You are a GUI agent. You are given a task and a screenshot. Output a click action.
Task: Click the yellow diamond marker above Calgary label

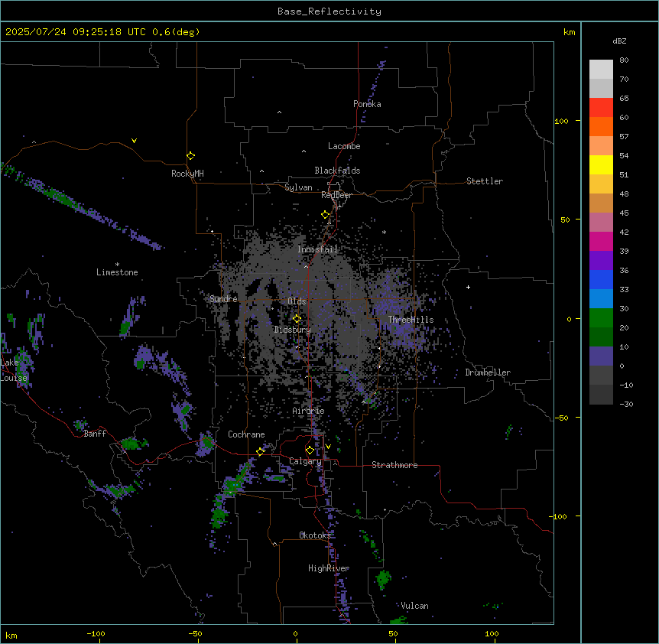(310, 450)
